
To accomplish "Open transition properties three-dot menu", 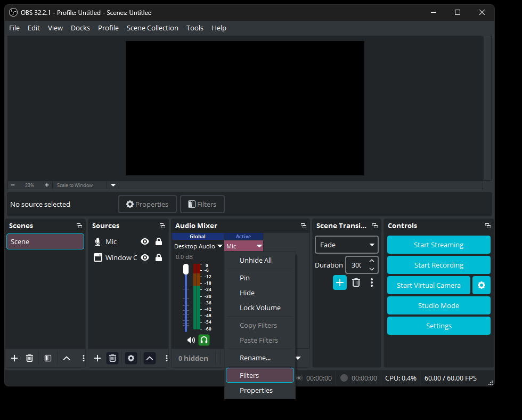I will [372, 283].
